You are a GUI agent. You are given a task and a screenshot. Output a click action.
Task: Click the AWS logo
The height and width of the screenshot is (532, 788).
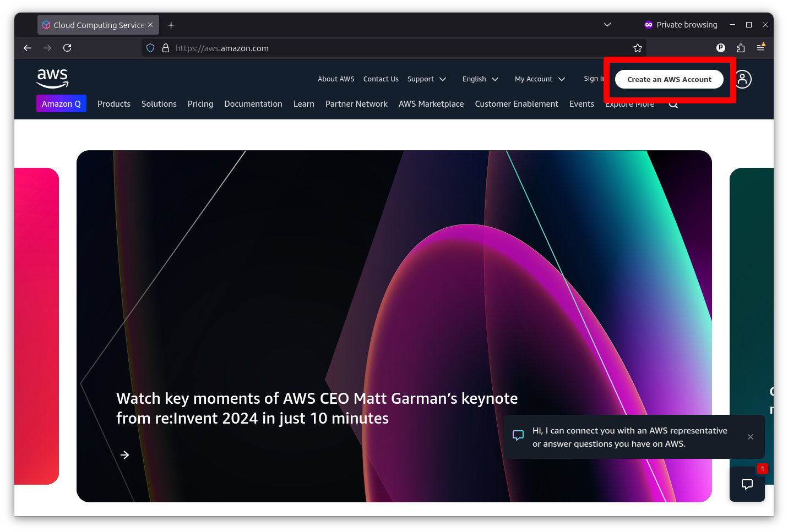(52, 79)
